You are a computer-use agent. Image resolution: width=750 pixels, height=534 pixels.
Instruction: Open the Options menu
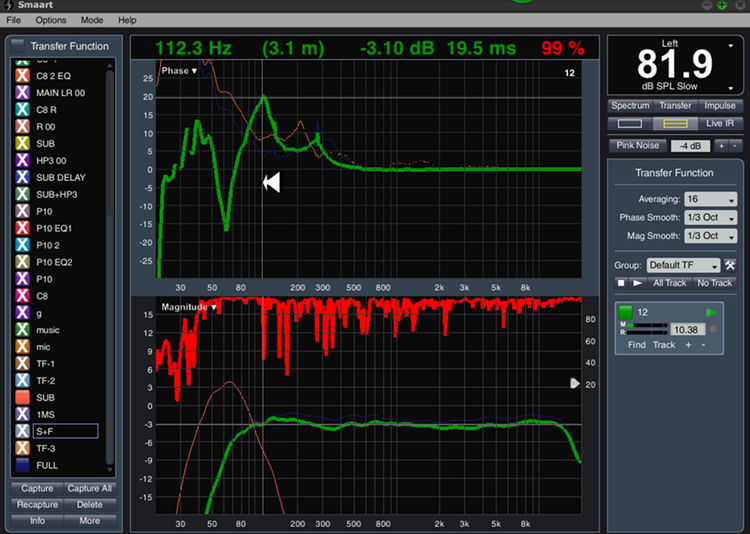[x=51, y=20]
